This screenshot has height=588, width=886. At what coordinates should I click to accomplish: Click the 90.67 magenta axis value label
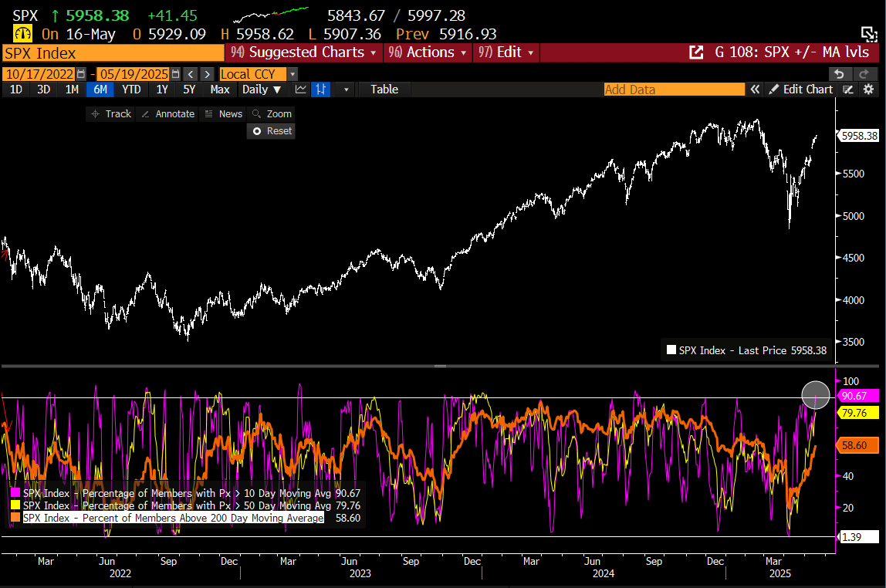858,396
